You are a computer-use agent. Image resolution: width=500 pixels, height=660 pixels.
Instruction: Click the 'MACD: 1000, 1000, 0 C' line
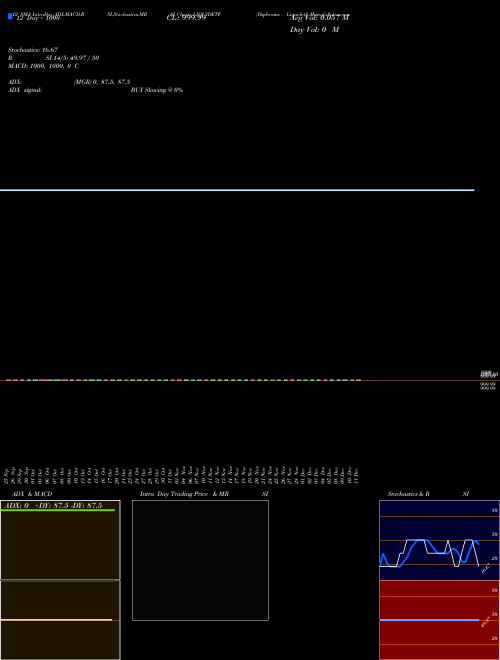(43, 66)
